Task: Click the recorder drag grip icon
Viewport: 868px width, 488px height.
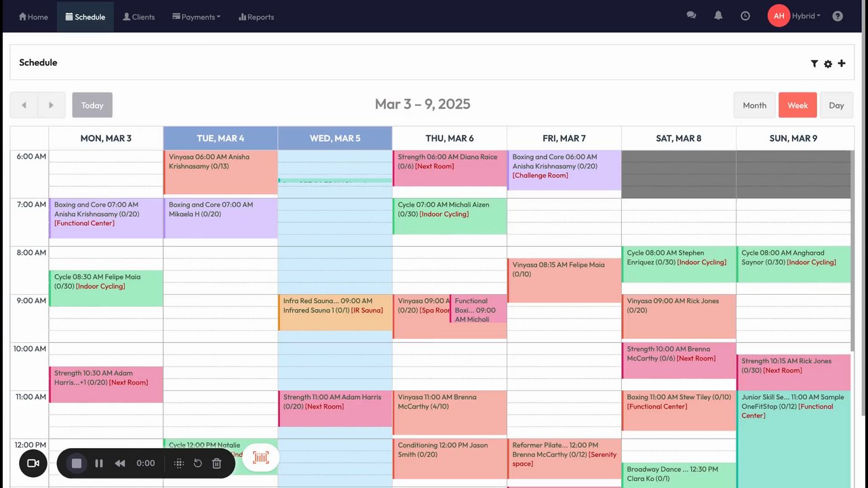Action: pyautogui.click(x=179, y=464)
